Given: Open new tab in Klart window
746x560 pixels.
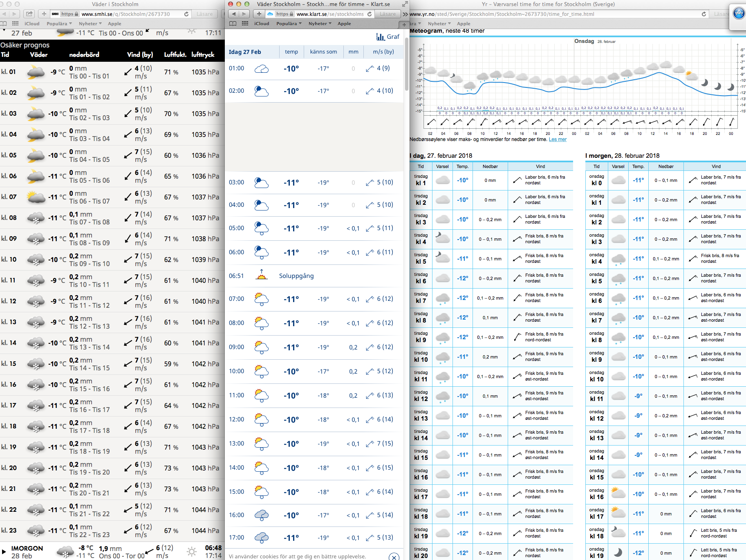Looking at the screenshot, I should 404,25.
